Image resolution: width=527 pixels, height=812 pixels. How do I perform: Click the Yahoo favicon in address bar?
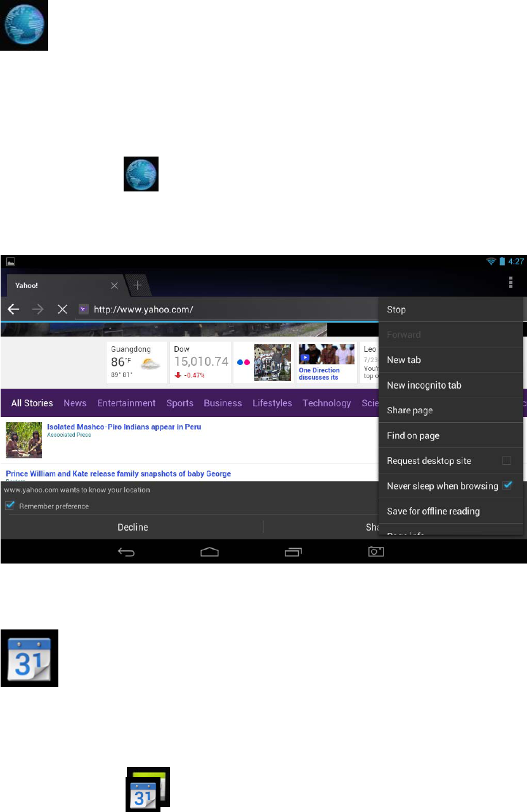coord(83,309)
